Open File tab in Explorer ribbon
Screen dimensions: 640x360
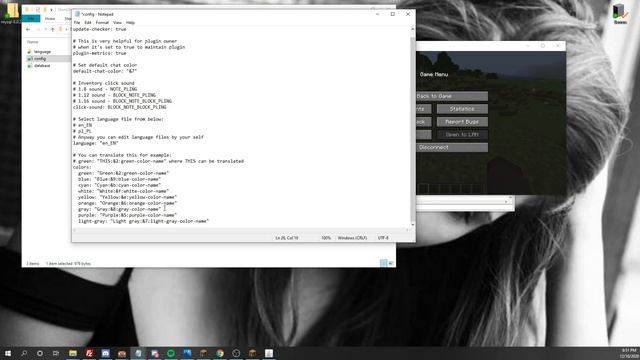[x=31, y=19]
